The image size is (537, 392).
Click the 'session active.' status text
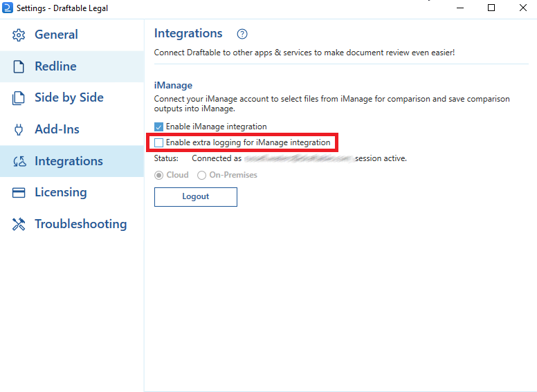[x=381, y=158]
